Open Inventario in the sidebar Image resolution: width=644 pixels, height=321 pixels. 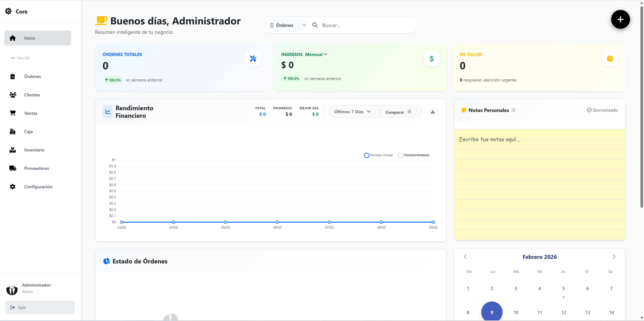pos(34,150)
